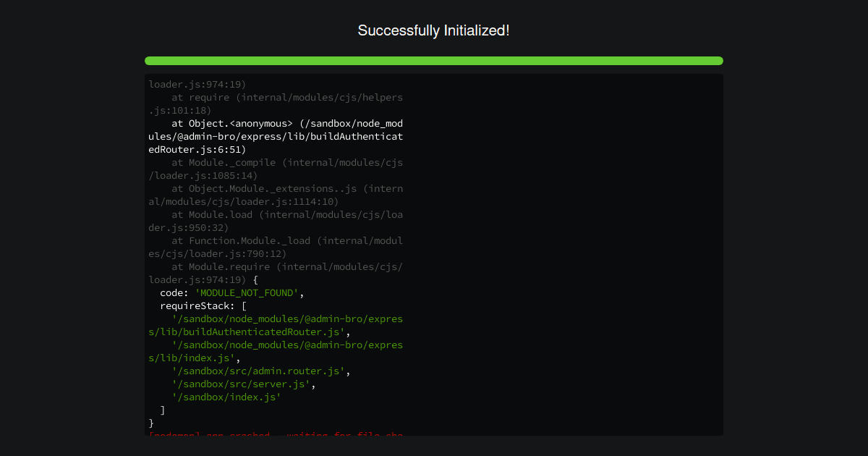
Task: Click the green progress bar
Action: click(433, 61)
